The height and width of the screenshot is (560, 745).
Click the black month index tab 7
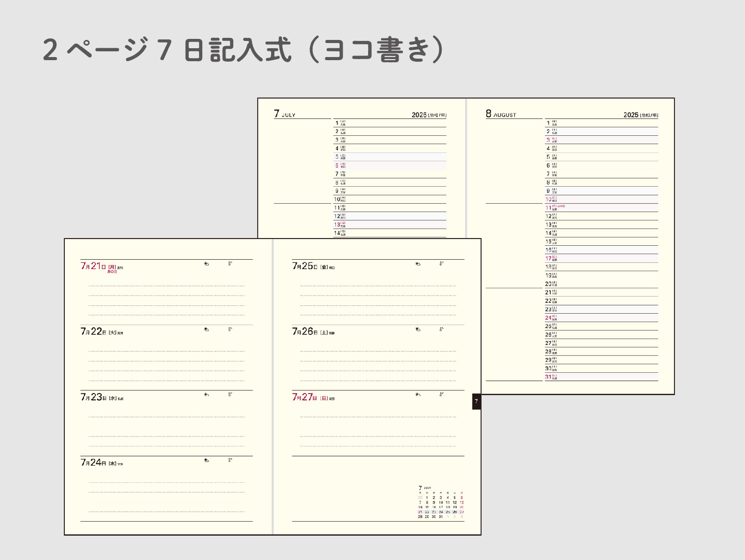pyautogui.click(x=476, y=401)
